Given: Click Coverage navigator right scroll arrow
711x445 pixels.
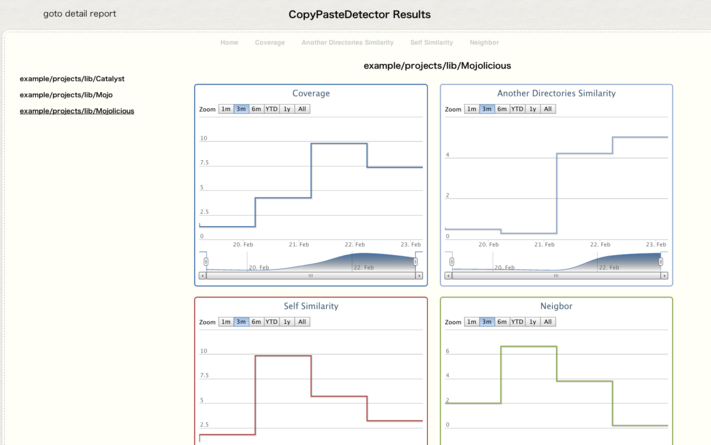Looking at the screenshot, I should (419, 275).
